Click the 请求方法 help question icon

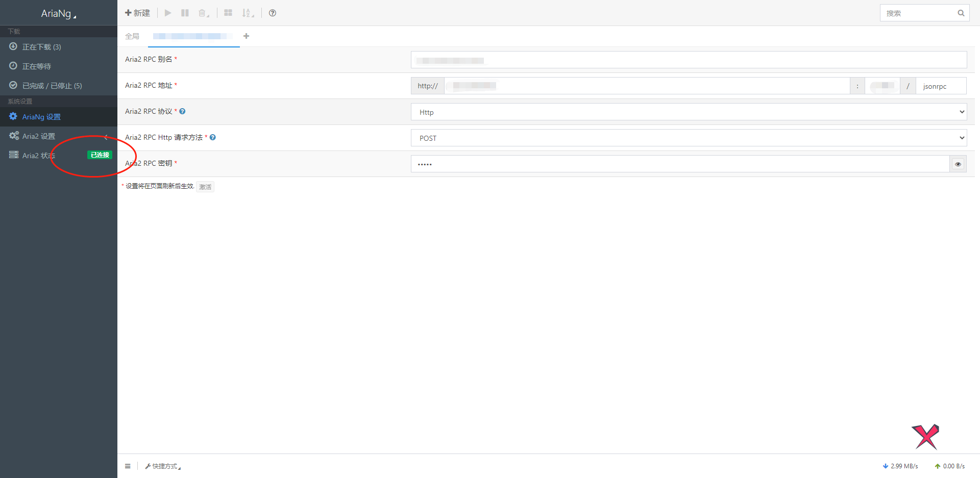point(213,137)
